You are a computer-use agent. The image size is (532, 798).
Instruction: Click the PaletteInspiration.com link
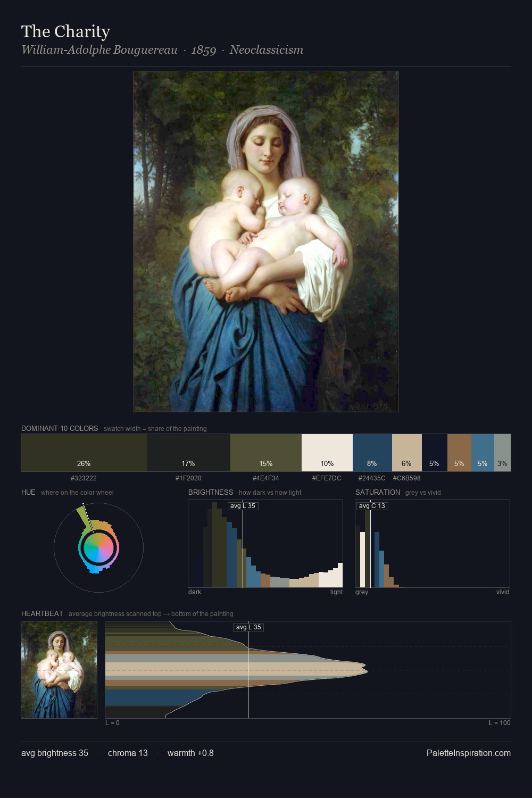(x=469, y=753)
